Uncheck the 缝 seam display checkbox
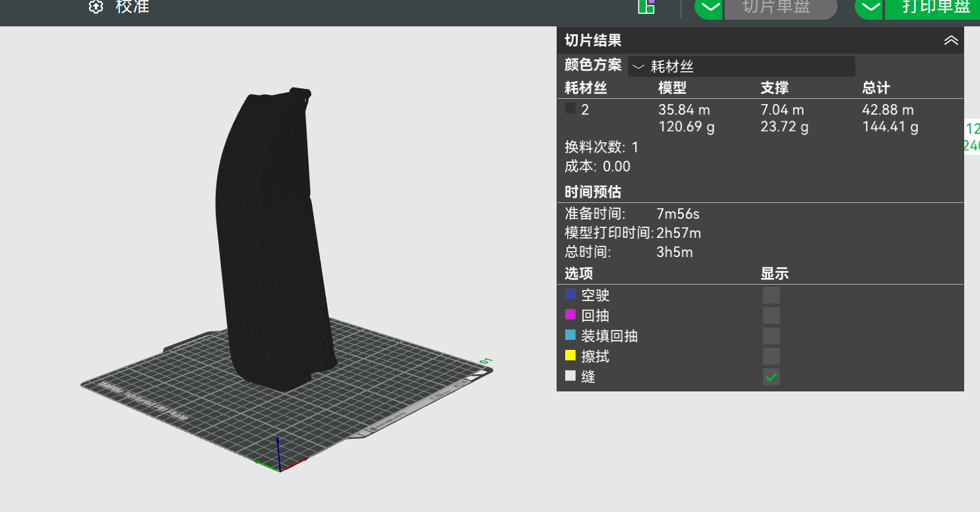Screen dimensions: 980x512 771,377
